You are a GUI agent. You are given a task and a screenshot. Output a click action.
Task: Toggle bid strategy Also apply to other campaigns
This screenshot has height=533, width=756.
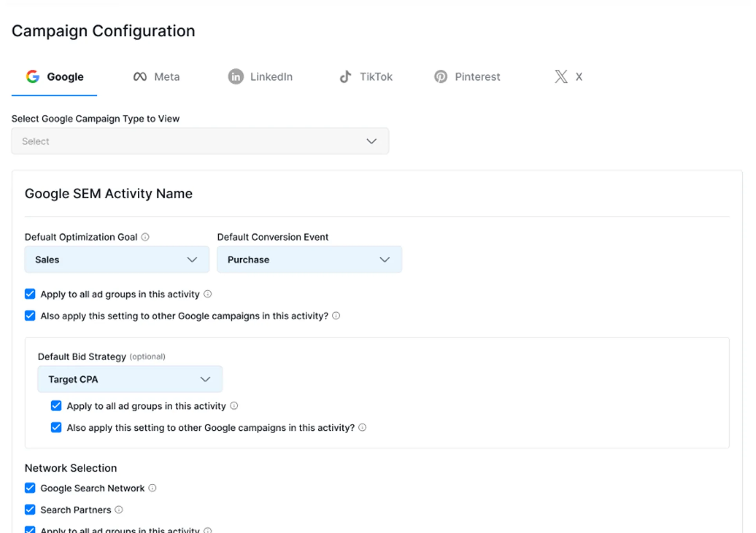56,427
